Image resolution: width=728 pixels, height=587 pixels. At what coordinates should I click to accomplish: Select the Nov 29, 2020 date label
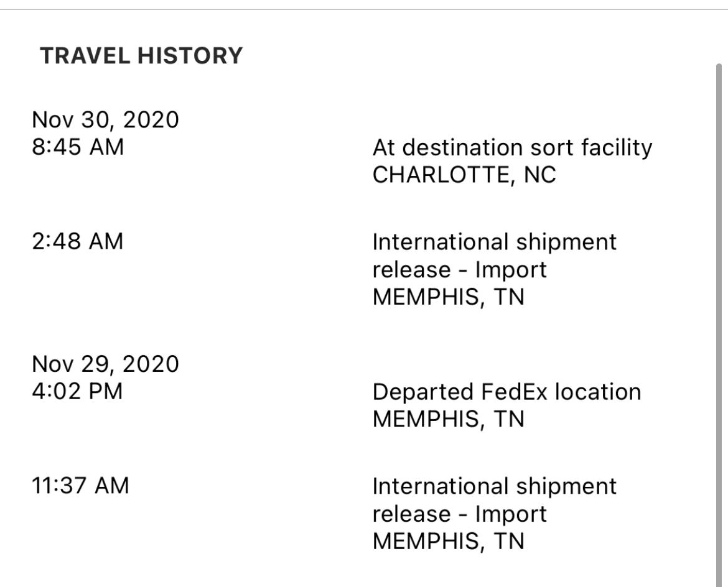tap(105, 364)
